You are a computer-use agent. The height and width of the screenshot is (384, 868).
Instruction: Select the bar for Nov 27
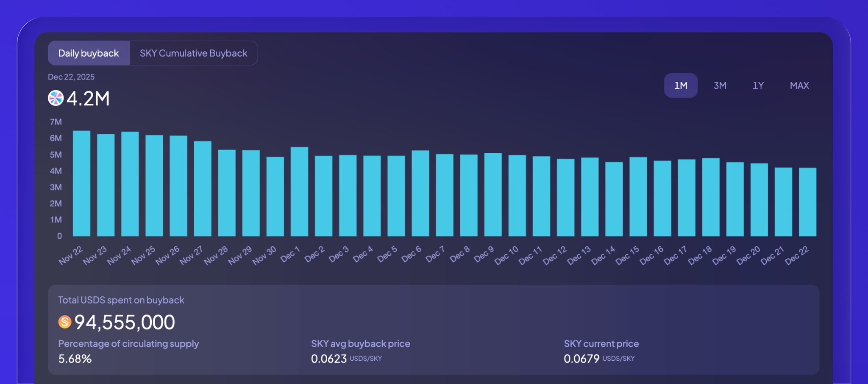[x=203, y=188]
